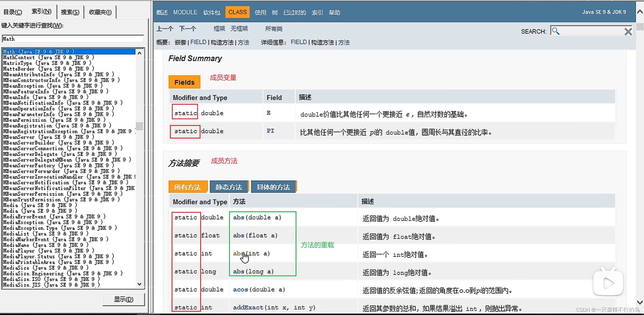
Task: Open the PI field link
Action: tap(270, 131)
